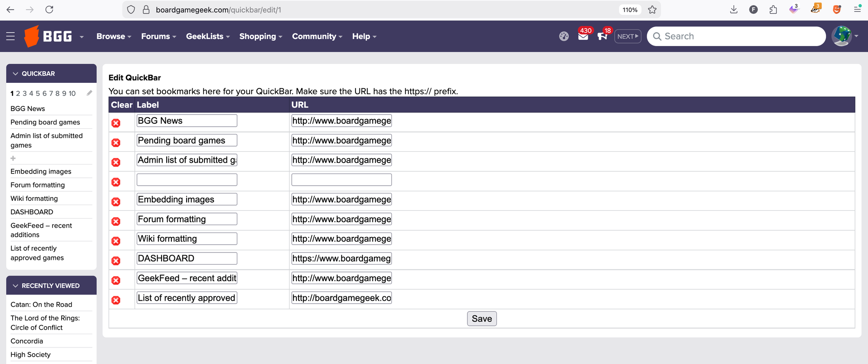Click the 110% zoom level indicator

(x=630, y=10)
